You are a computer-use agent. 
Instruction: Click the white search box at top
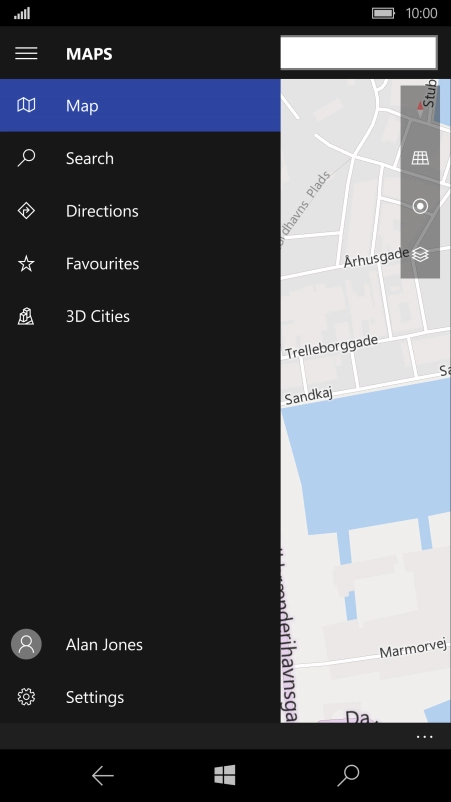pos(358,52)
